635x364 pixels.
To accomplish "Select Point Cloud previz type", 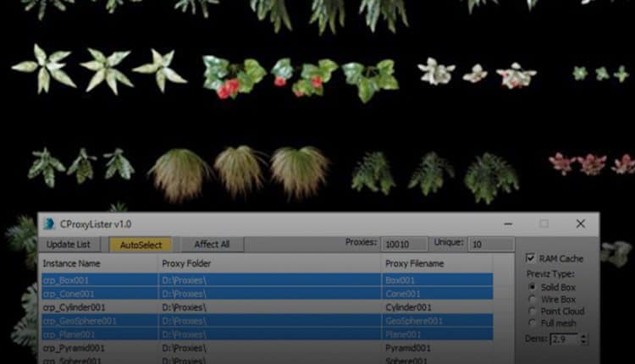I will (531, 311).
